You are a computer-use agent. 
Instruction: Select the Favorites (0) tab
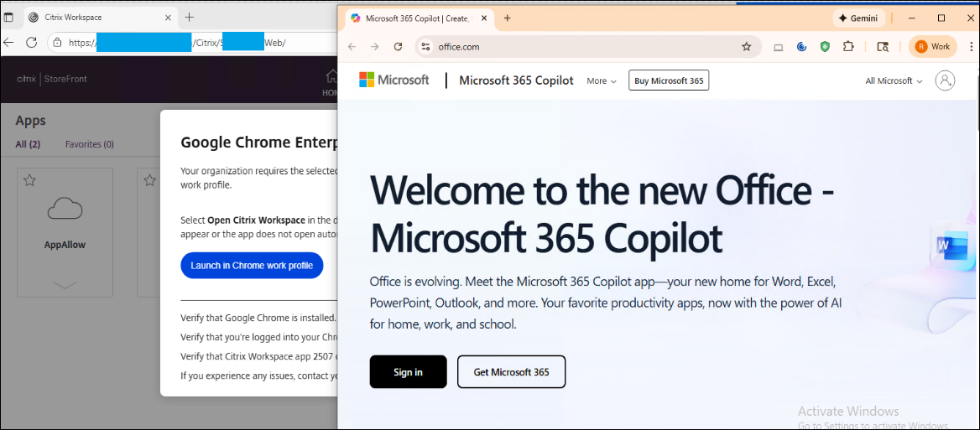(x=90, y=144)
